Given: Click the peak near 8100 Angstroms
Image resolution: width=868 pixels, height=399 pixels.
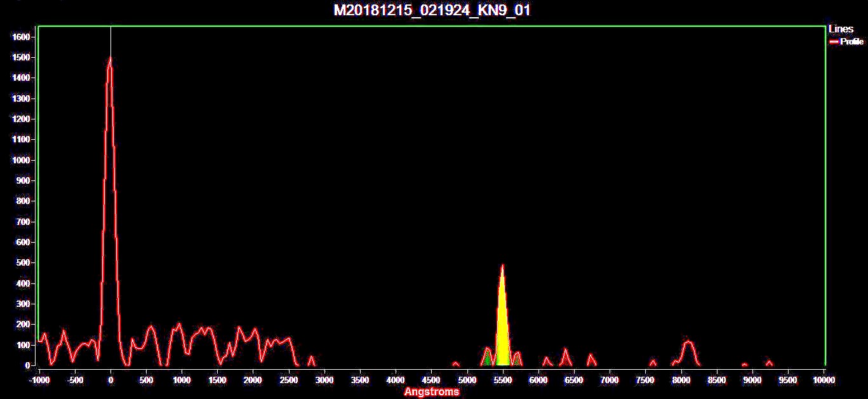Looking at the screenshot, I should tap(688, 343).
